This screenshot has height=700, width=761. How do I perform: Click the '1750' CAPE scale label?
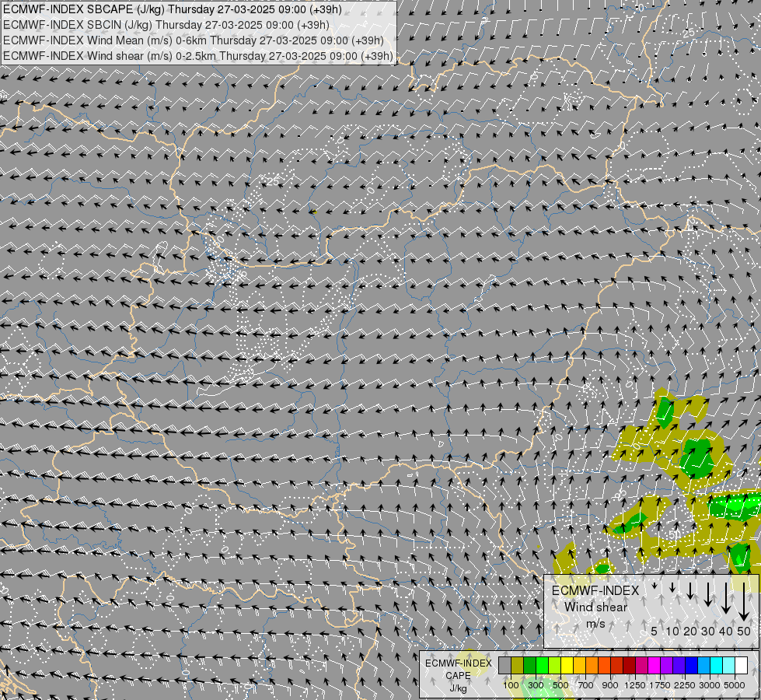[x=660, y=685]
